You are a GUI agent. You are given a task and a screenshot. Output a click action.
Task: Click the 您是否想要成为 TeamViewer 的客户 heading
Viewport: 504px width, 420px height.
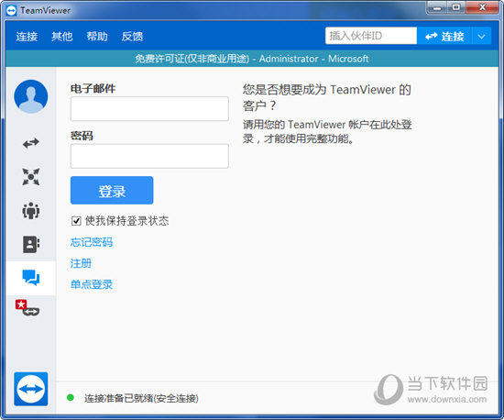327,97
